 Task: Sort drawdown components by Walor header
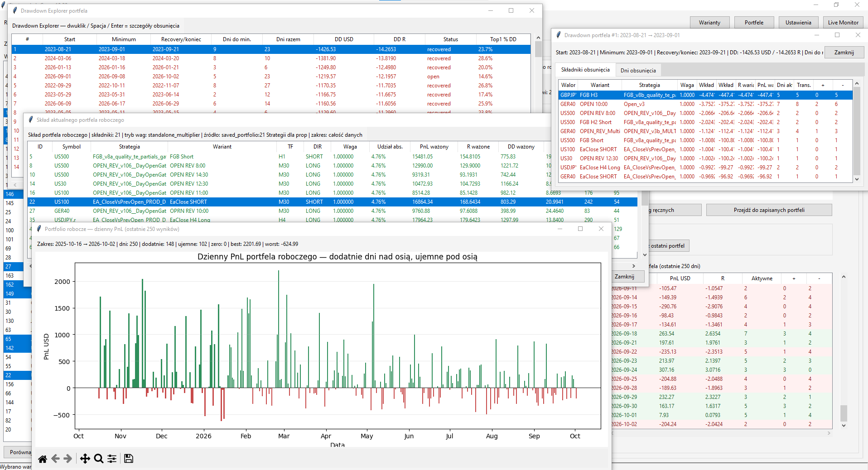[x=568, y=85]
